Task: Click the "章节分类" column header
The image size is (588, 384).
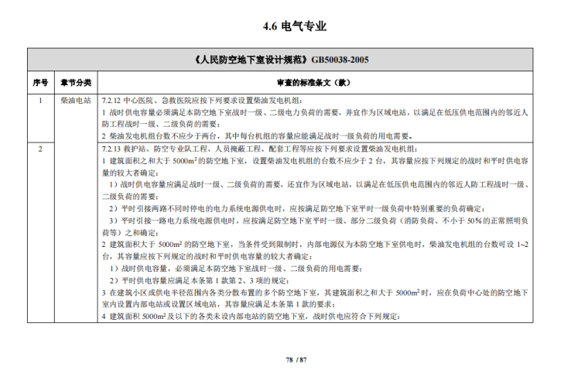Action: click(x=76, y=81)
